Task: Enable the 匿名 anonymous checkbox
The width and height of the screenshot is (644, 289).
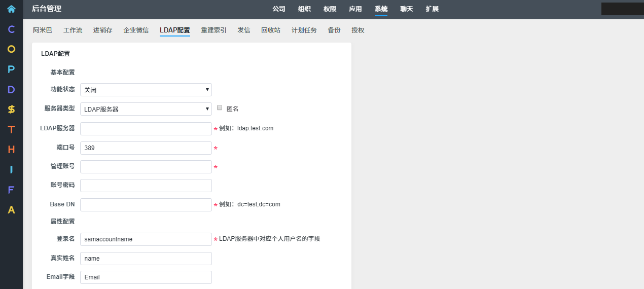Action: tap(220, 108)
